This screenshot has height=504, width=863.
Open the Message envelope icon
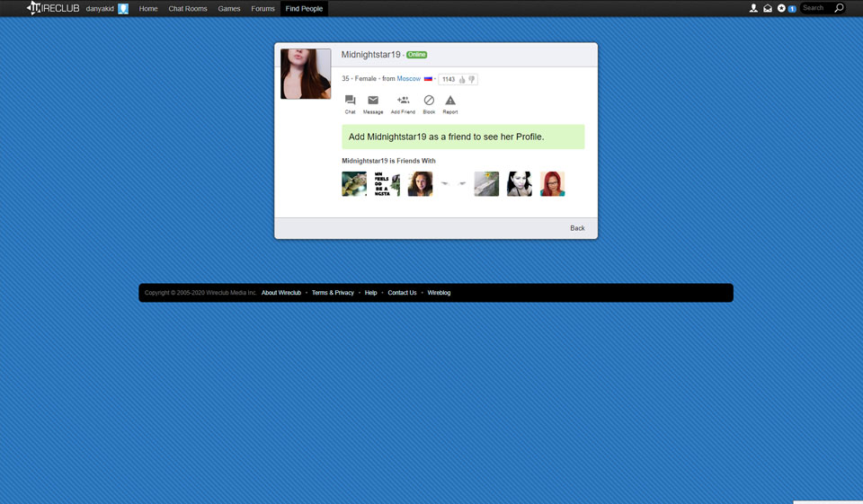pos(373,101)
